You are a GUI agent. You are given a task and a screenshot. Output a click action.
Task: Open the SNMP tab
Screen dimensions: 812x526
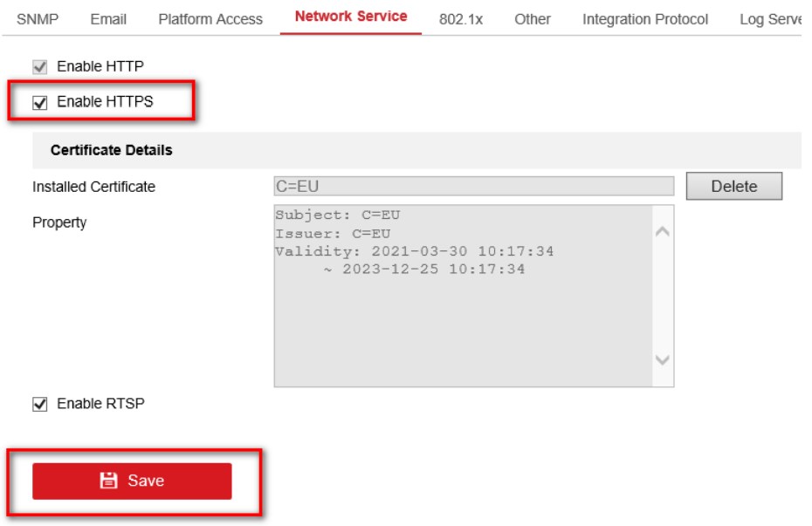[38, 18]
